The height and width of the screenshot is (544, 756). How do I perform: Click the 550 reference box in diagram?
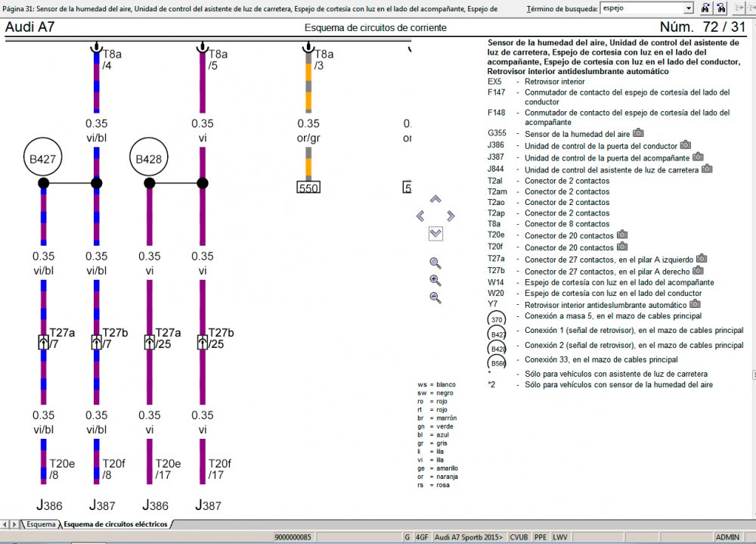point(308,188)
